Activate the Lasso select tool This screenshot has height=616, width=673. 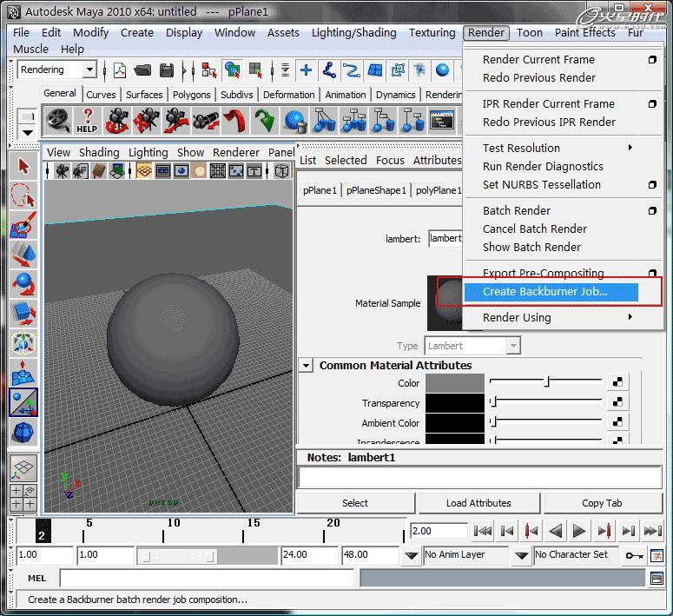tap(23, 196)
